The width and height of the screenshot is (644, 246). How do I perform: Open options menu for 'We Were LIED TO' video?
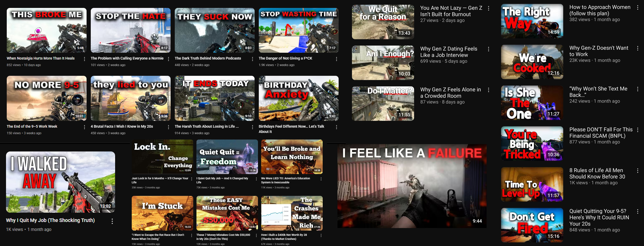pos(321,179)
